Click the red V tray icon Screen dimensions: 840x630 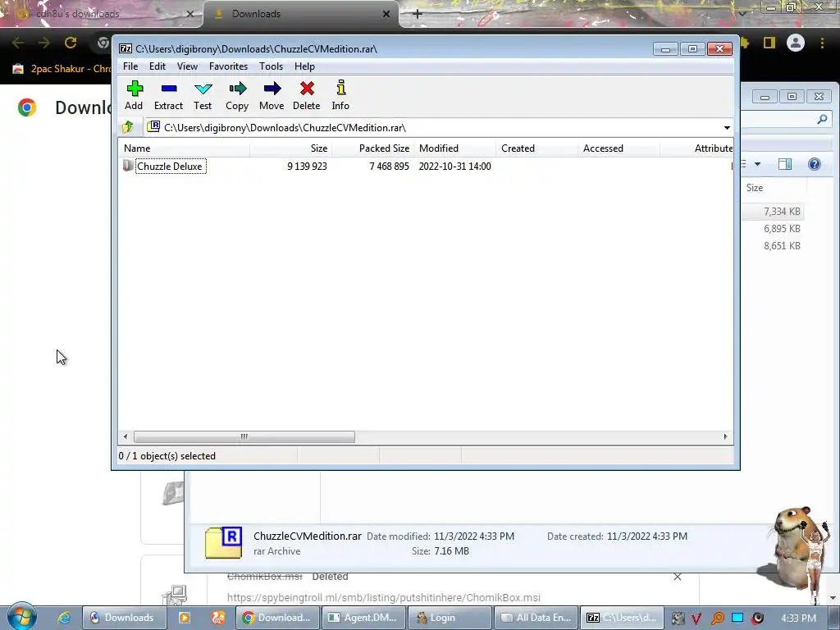click(x=696, y=619)
